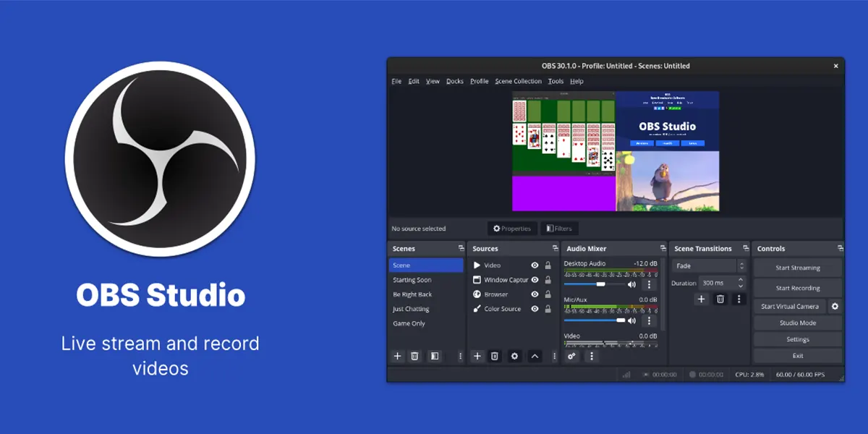Click the recording status dot icon
868x434 pixels.
pos(693,375)
